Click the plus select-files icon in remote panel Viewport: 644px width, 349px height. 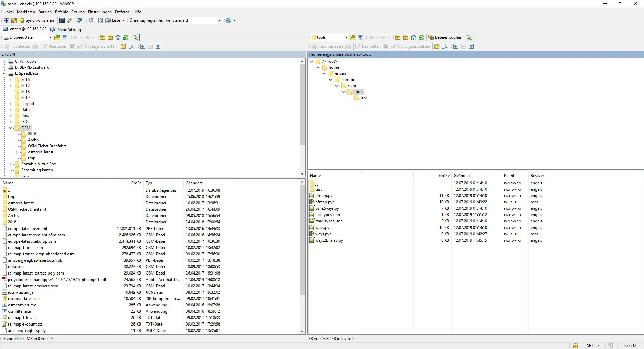tap(456, 46)
